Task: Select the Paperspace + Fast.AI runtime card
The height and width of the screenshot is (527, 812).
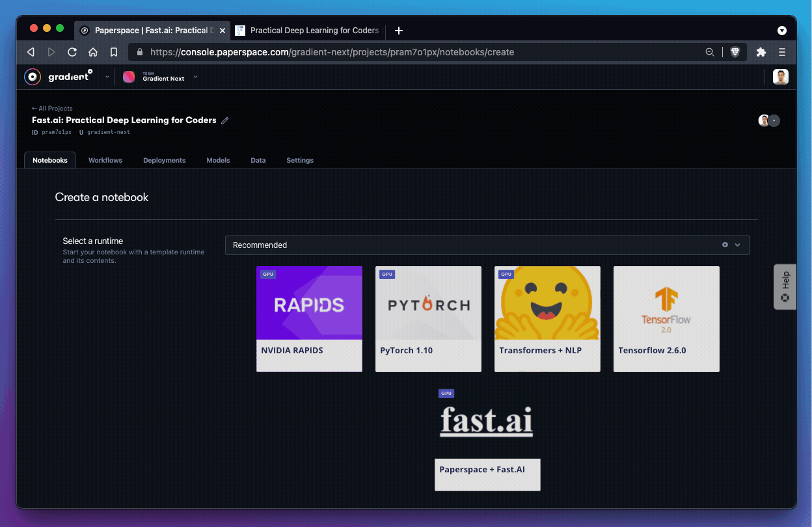Action: coord(487,438)
